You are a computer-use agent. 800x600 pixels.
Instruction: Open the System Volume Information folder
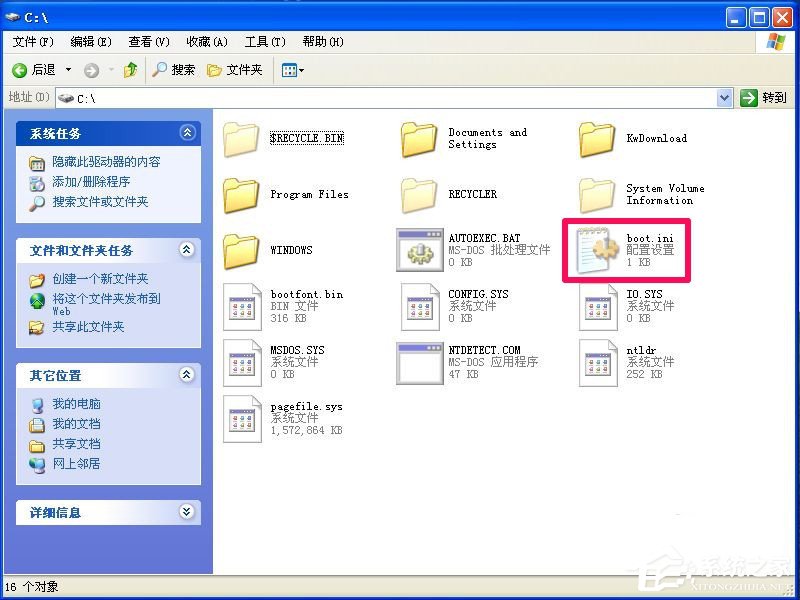pyautogui.click(x=597, y=194)
